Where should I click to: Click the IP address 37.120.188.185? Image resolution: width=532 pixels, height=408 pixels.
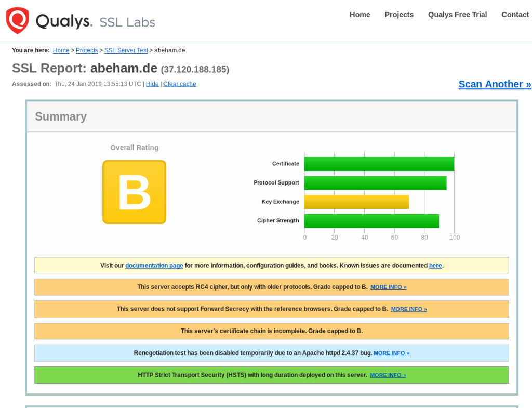[195, 69]
